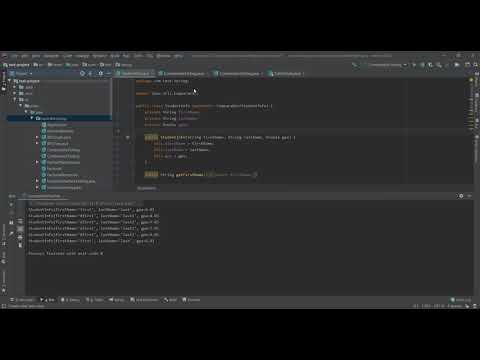This screenshot has height=360, width=480.
Task: Open the 4: Run tool window button
Action: [x=48, y=300]
